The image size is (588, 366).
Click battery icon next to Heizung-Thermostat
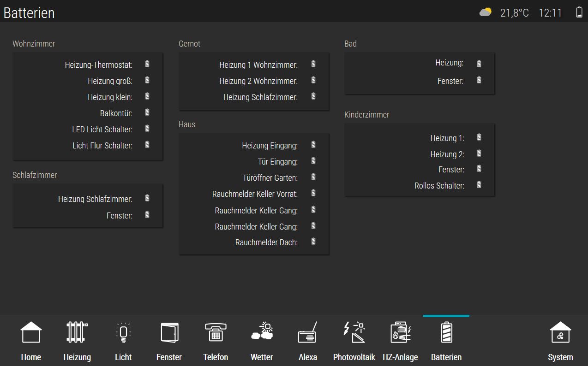click(147, 64)
